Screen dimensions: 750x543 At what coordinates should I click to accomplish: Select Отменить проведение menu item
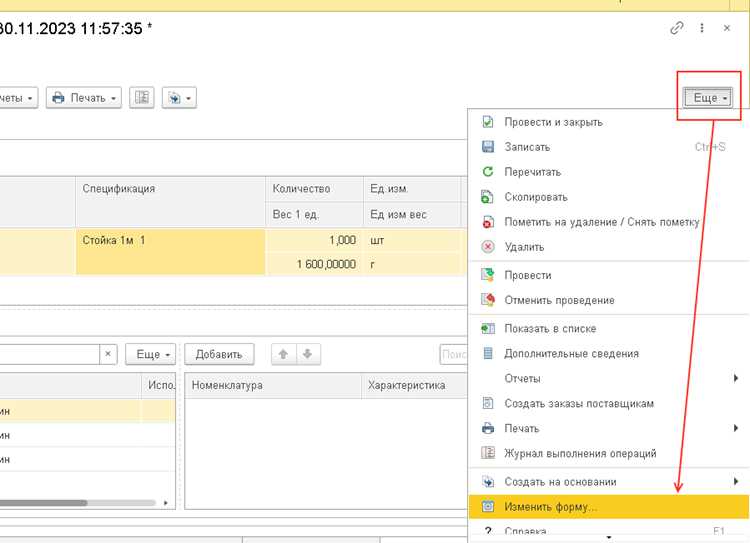608,300
